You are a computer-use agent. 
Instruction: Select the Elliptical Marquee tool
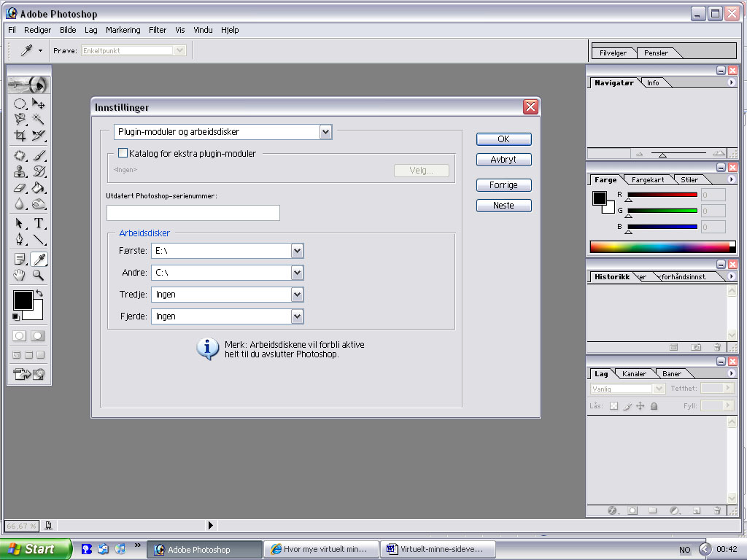coord(20,104)
